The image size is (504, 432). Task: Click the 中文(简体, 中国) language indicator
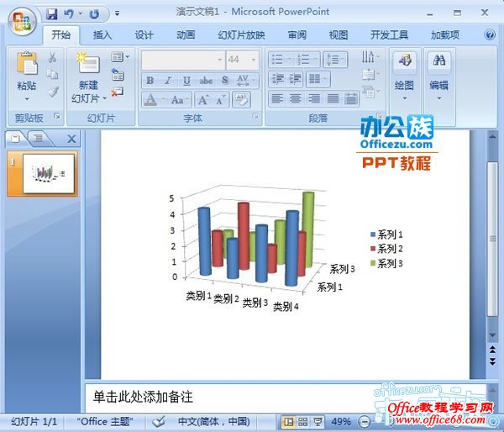coord(214,421)
